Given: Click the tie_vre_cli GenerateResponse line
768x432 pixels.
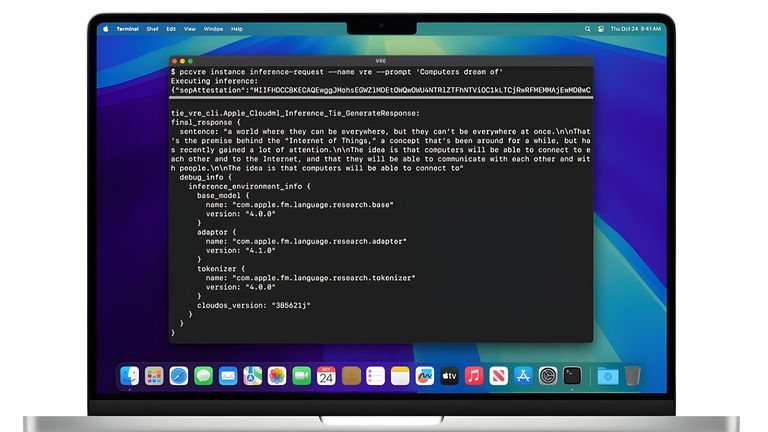Looking at the screenshot, I should 295,113.
